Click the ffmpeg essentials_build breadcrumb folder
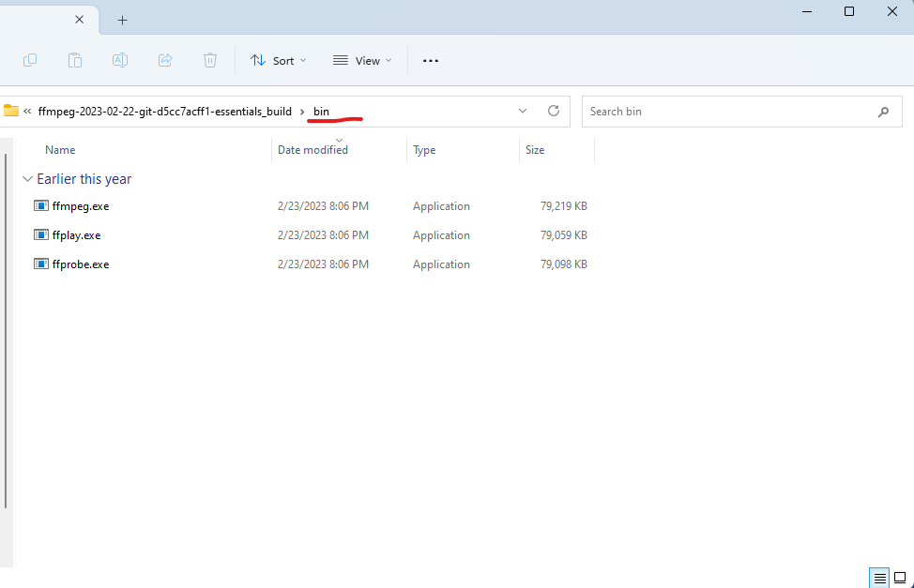 [x=164, y=112]
